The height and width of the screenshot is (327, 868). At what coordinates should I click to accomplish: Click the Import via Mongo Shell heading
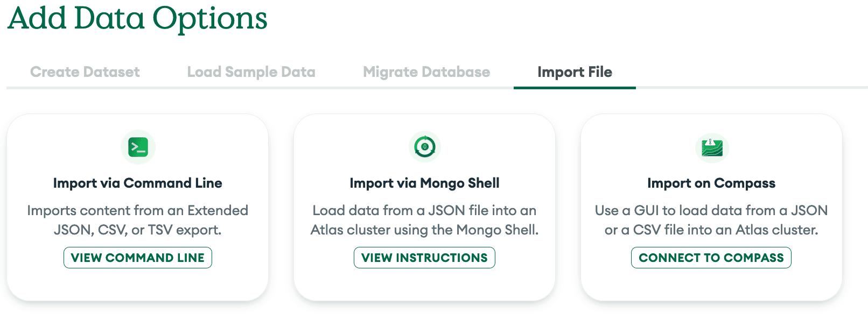point(425,183)
